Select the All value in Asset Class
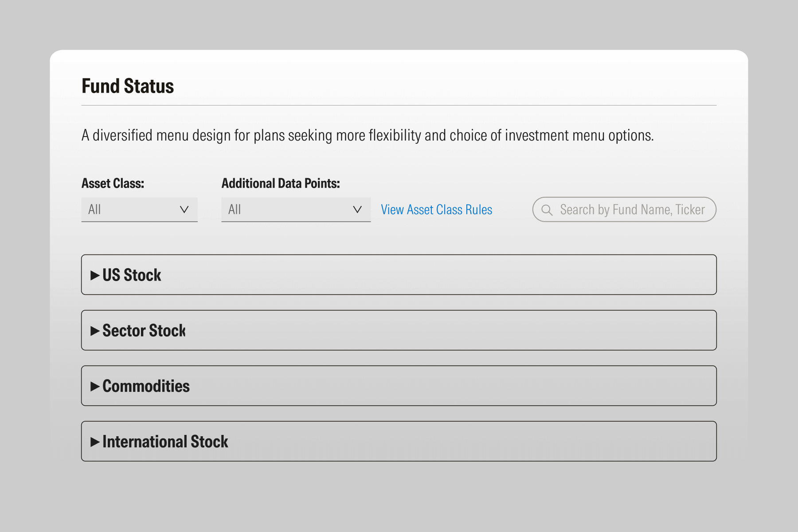The height and width of the screenshot is (532, 798). [x=95, y=210]
